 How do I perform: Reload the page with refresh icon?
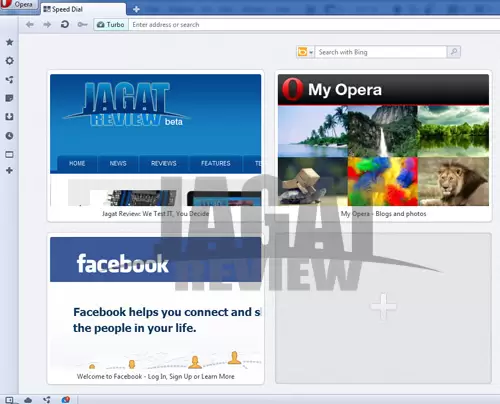[x=65, y=24]
